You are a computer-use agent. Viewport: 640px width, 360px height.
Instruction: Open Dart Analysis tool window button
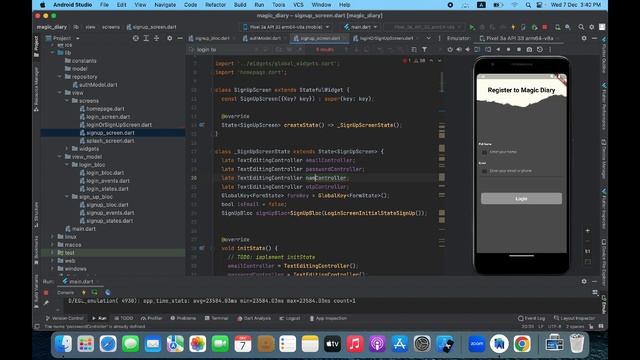coord(254,318)
